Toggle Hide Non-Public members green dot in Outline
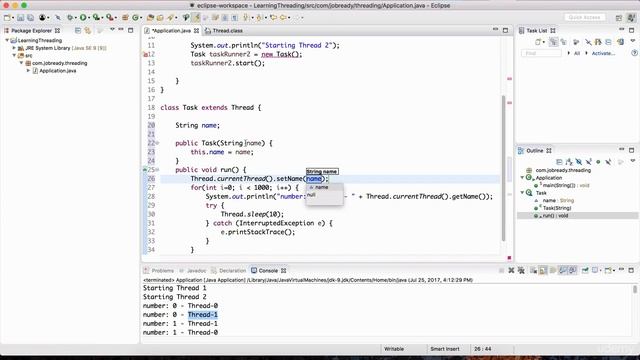640x360 pixels. tap(598, 162)
